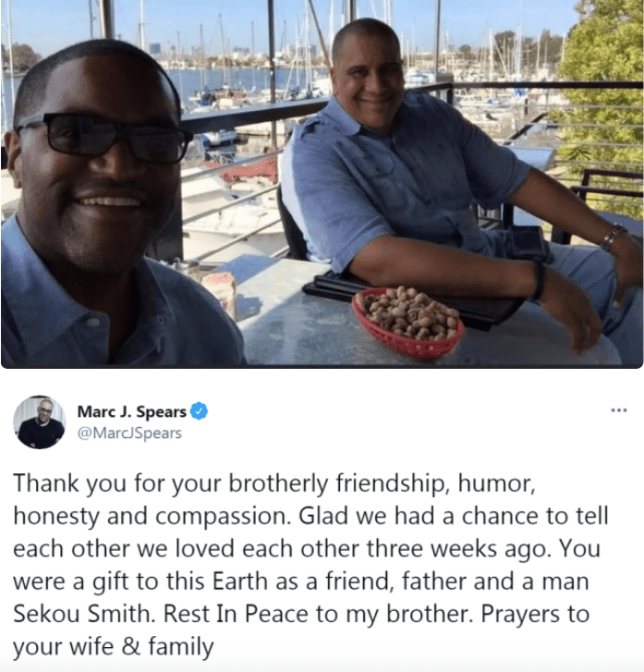Open Marc J. Spears' profile avatar
This screenshot has height=672, width=644.
pos(39,422)
